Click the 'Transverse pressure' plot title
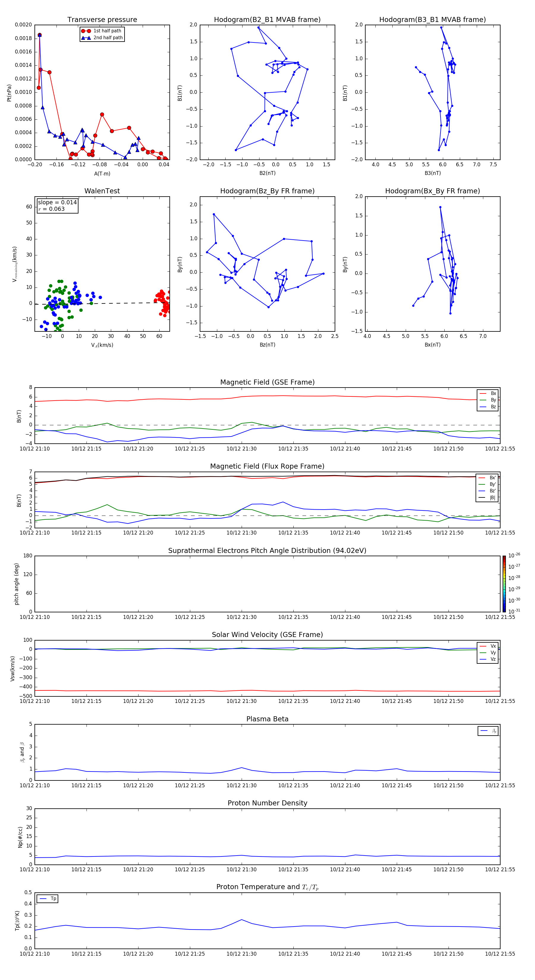Viewport: 535px width, 980px height. [102, 19]
